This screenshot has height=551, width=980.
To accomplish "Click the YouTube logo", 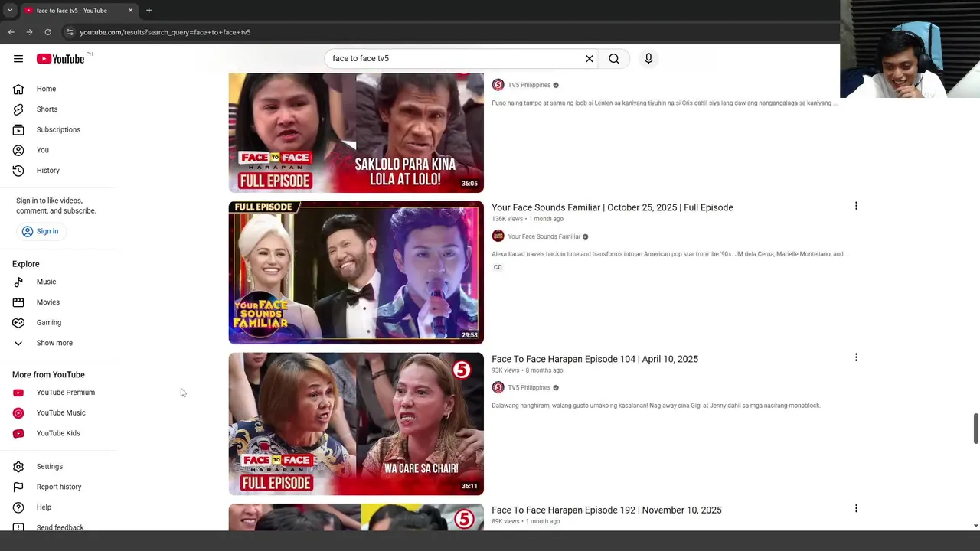I will tap(60, 59).
